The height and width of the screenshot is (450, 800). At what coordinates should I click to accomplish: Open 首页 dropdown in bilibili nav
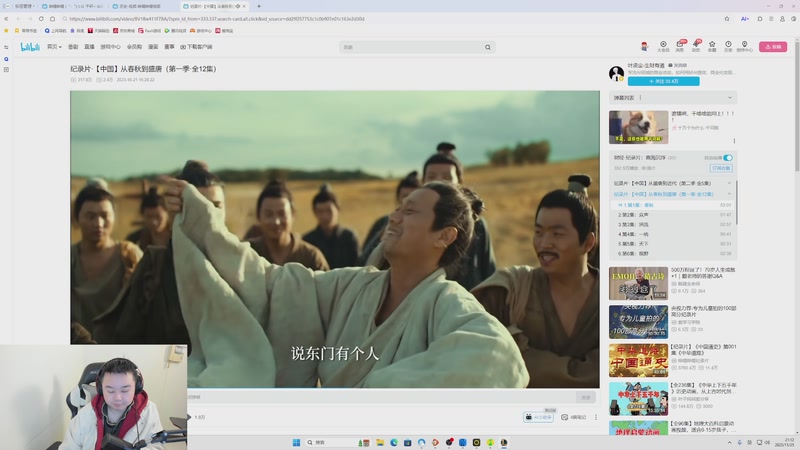click(x=54, y=47)
